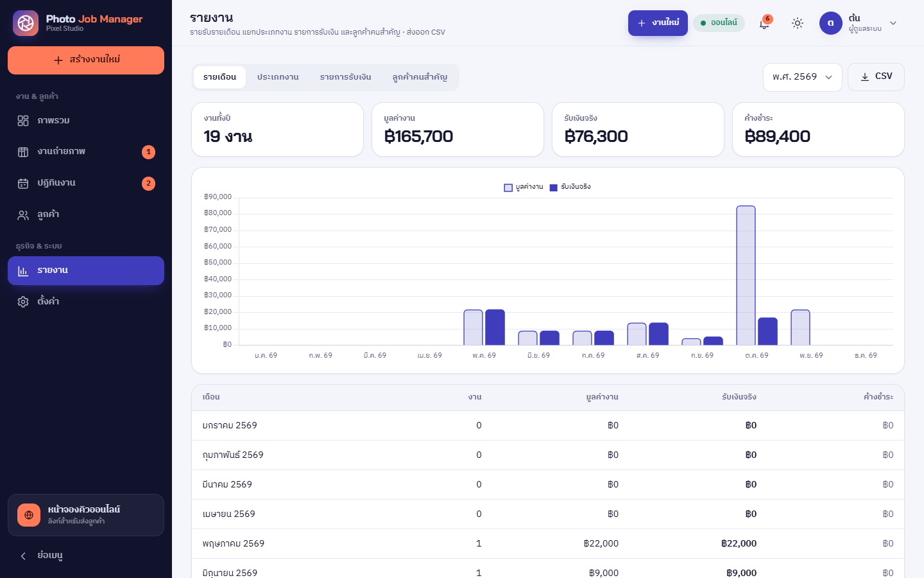Image resolution: width=924 pixels, height=578 pixels.
Task: Open the พ.ศ. 2569 year dropdown
Action: (x=802, y=77)
